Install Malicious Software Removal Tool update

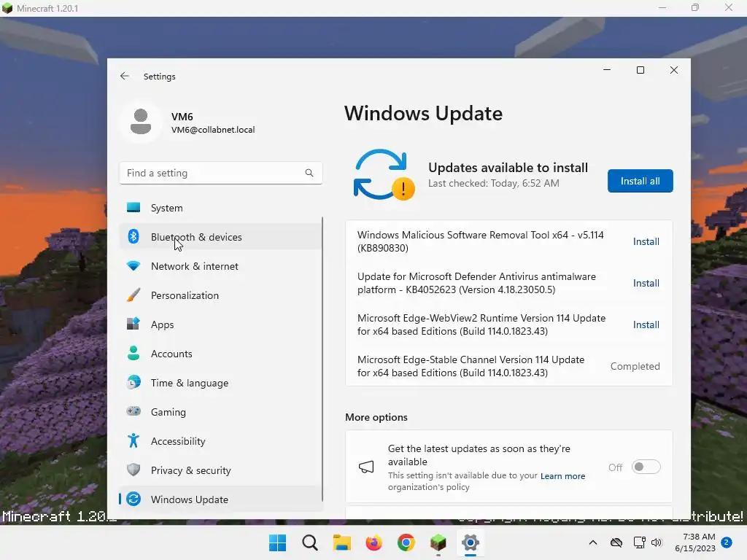646,241
